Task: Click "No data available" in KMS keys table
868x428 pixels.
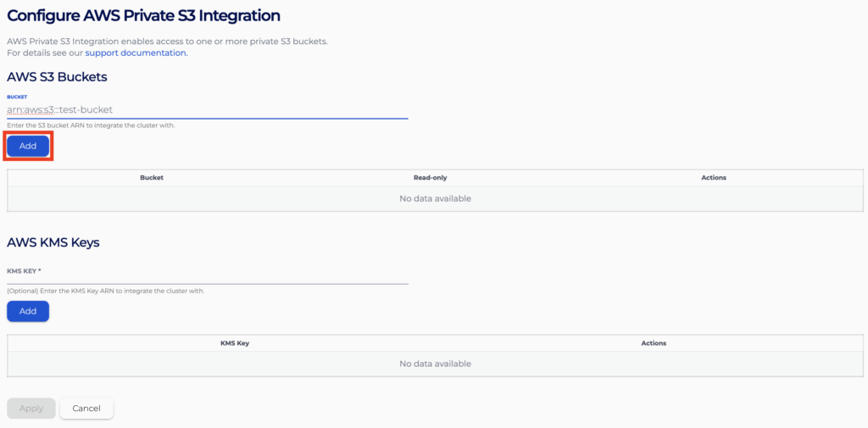Action: pos(435,364)
